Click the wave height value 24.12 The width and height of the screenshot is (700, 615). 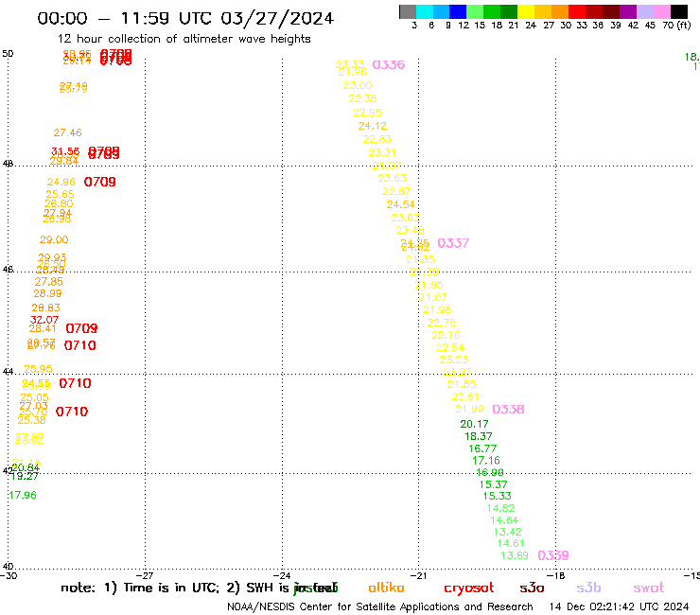tap(373, 126)
